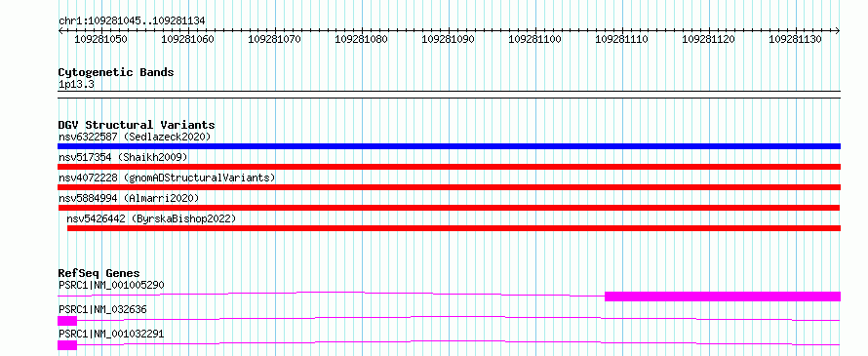This screenshot has height=356, width=868.
Task: Click ruler position 109281090
Action: coord(449,39)
